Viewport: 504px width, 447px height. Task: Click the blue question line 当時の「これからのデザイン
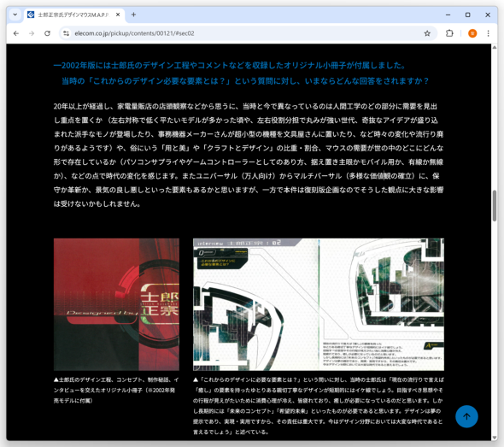pyautogui.click(x=245, y=81)
